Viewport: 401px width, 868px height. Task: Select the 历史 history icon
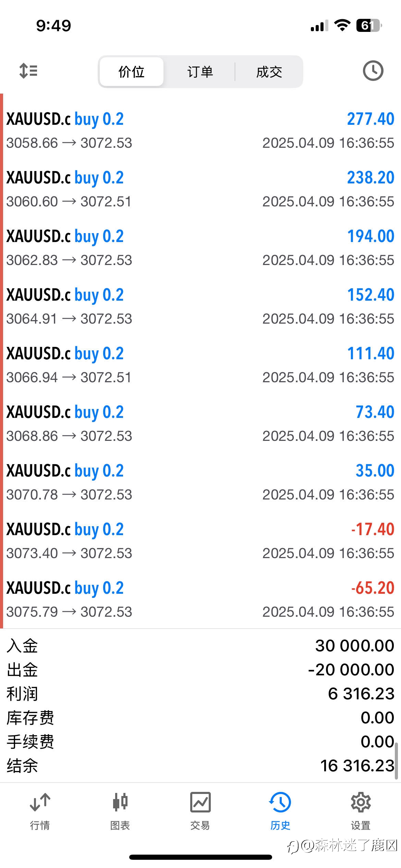click(280, 811)
